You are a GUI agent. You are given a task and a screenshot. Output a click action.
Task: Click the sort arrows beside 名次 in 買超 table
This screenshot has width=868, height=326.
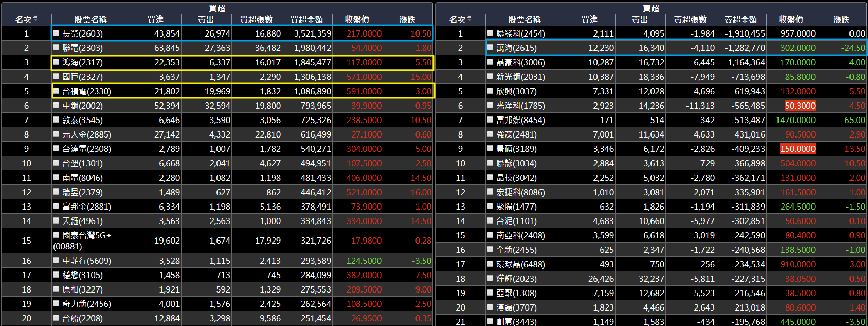point(35,19)
